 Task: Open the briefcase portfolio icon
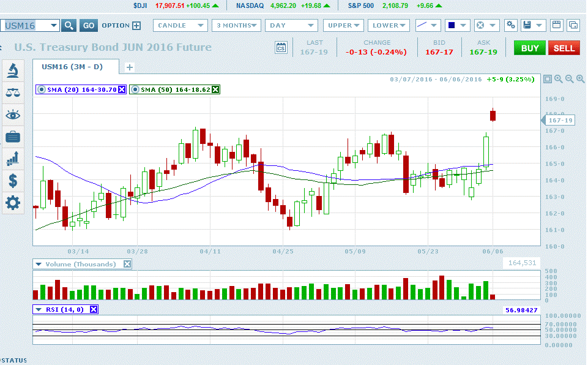pyautogui.click(x=12, y=137)
